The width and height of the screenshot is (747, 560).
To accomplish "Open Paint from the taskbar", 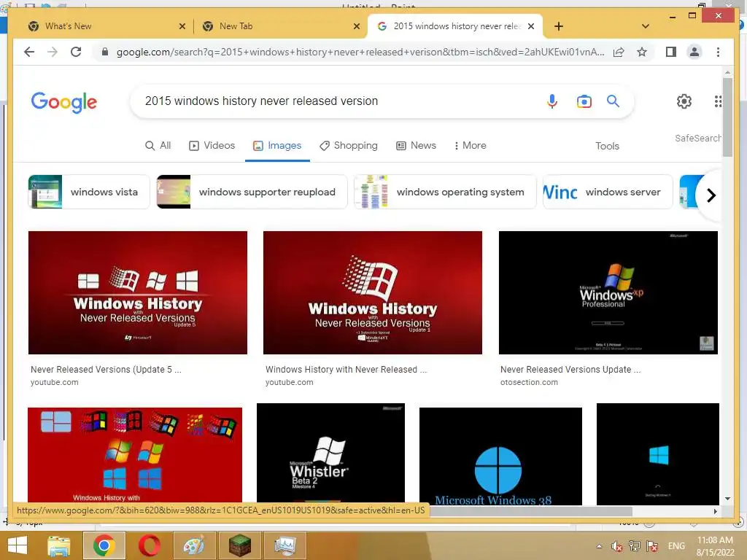I will 193,545.
